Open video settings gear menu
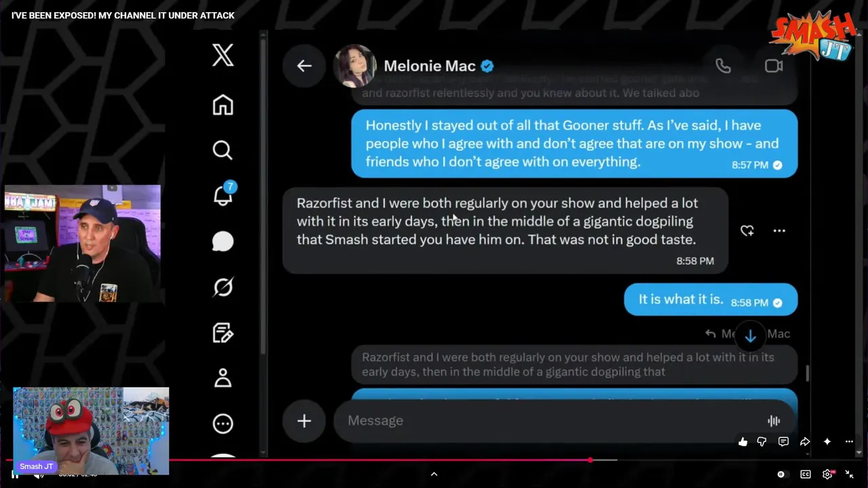Image resolution: width=868 pixels, height=488 pixels. pyautogui.click(x=828, y=474)
